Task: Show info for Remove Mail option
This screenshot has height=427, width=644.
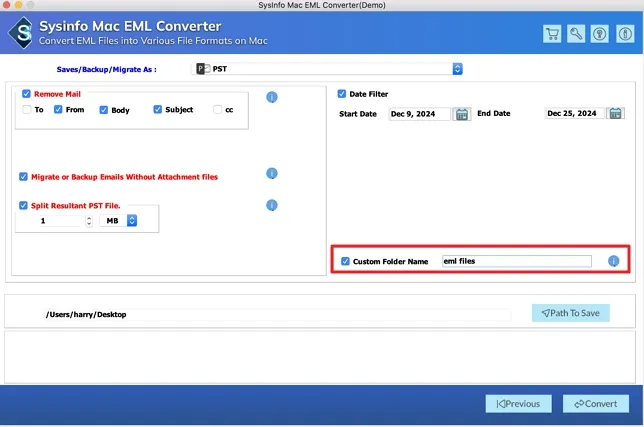Action: 271,97
